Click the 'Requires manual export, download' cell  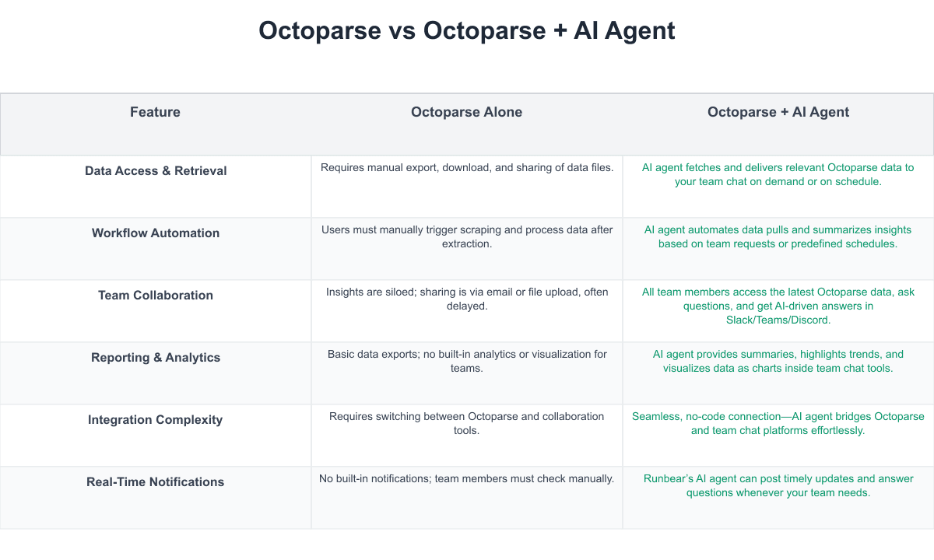coord(467,167)
